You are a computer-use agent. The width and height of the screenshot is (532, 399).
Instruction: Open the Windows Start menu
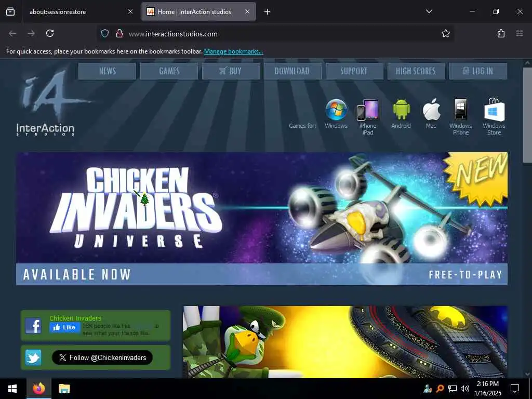[x=12, y=389]
